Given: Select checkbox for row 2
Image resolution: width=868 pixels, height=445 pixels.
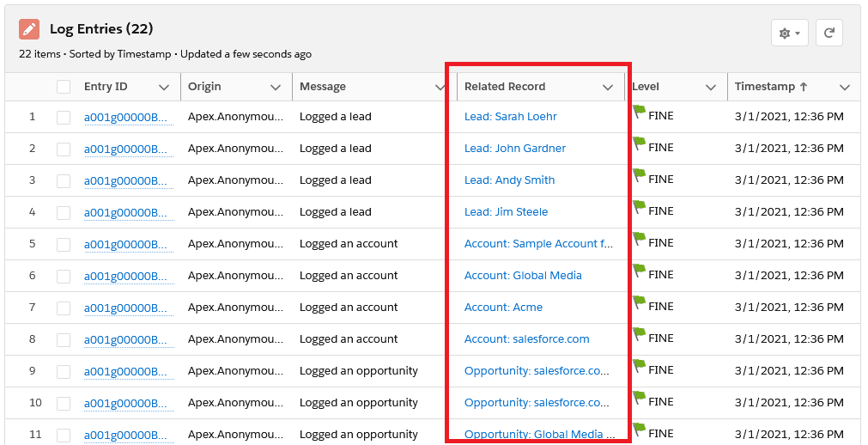Looking at the screenshot, I should click(x=64, y=149).
